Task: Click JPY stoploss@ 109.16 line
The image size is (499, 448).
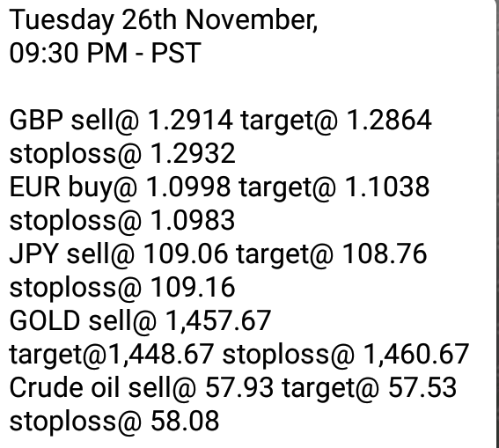Action: pyautogui.click(x=122, y=288)
